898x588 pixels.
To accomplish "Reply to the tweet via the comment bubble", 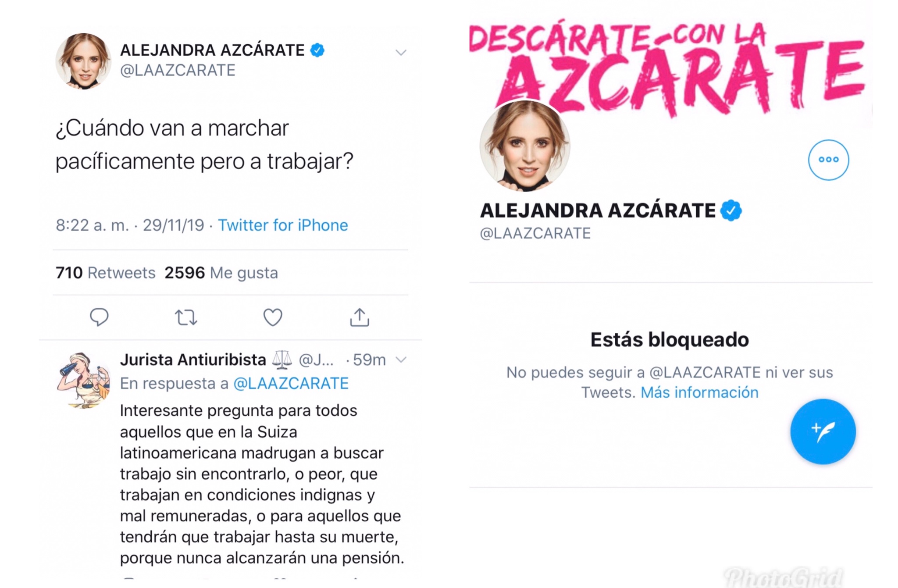I will 99,317.
